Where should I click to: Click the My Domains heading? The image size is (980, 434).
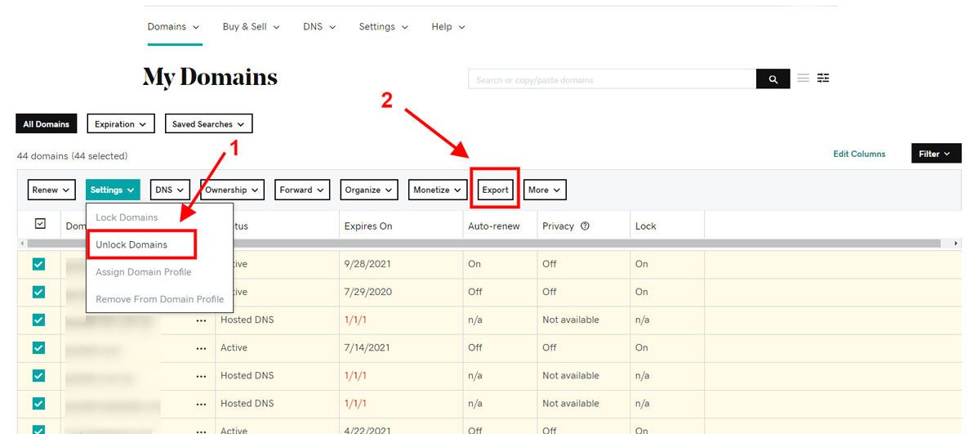coord(210,78)
